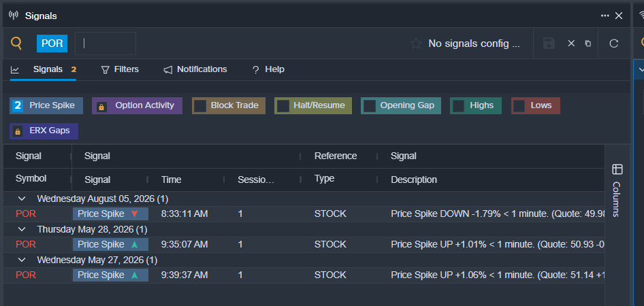This screenshot has height=306, width=644.
Task: Clear config with the X icon beside save
Action: click(x=571, y=44)
